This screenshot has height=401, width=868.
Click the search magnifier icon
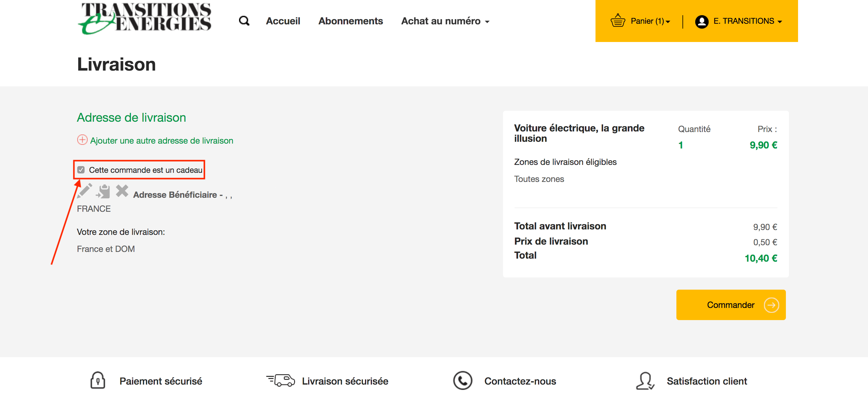tap(244, 21)
